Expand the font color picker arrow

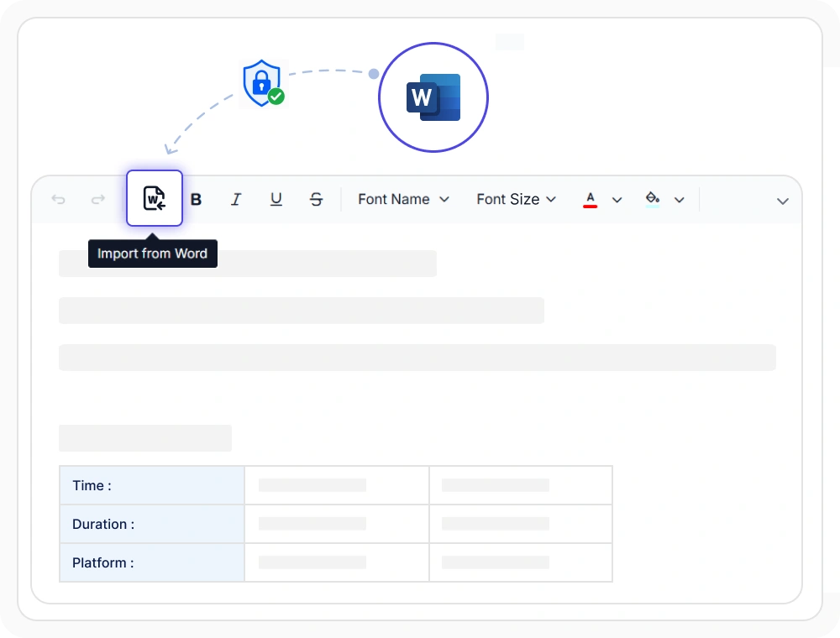pyautogui.click(x=617, y=200)
